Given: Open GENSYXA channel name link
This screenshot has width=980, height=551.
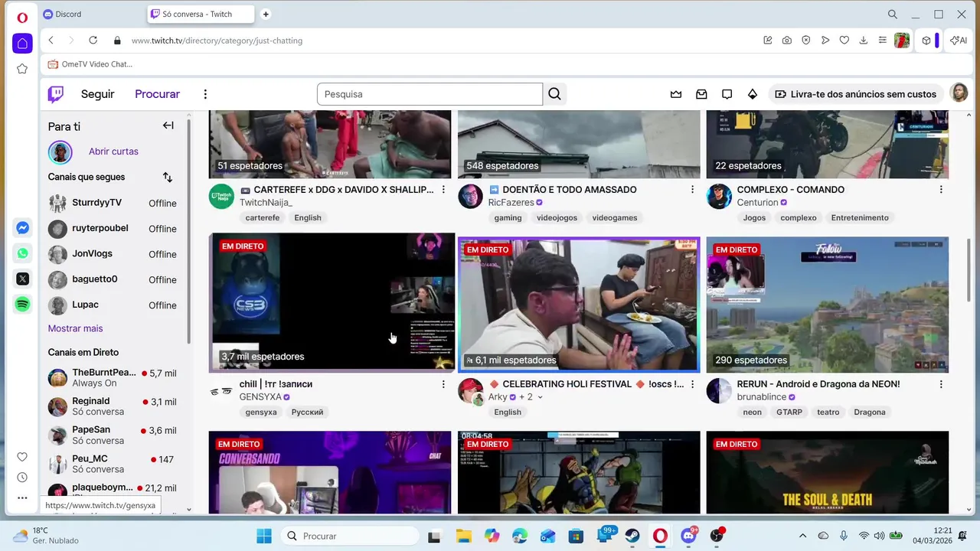Looking at the screenshot, I should tap(260, 397).
